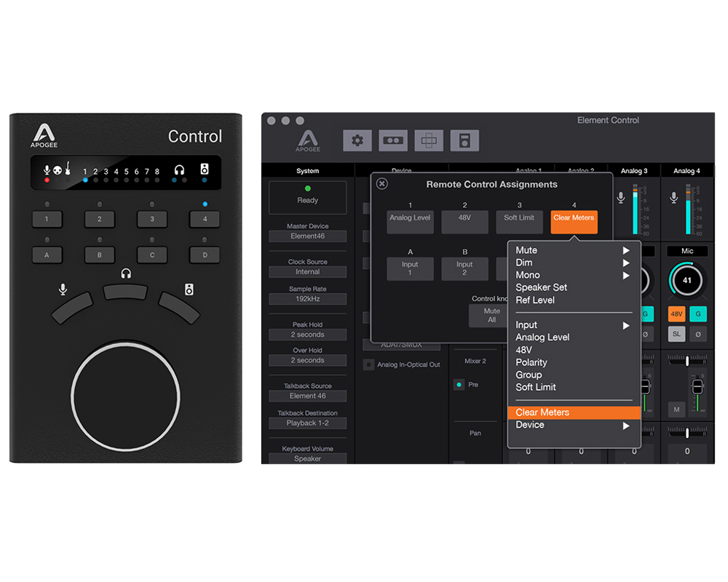The image size is (728, 582).
Task: Click the speaker icon on the Control remote display
Action: click(x=205, y=169)
